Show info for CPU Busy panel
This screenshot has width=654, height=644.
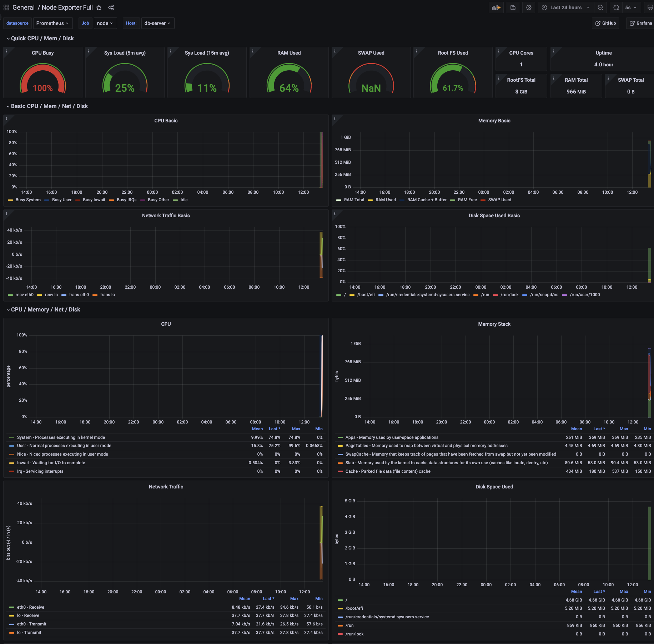pos(6,51)
